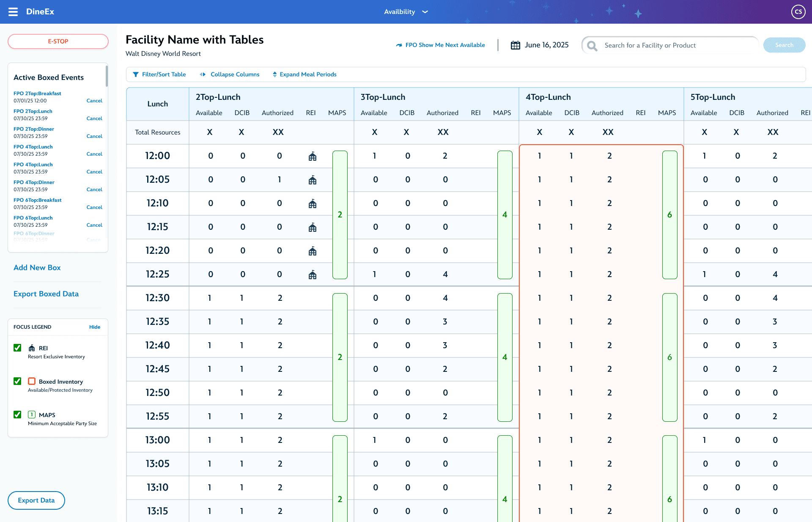Click the REI resort icon at 12:25
The image size is (812, 522).
click(313, 275)
